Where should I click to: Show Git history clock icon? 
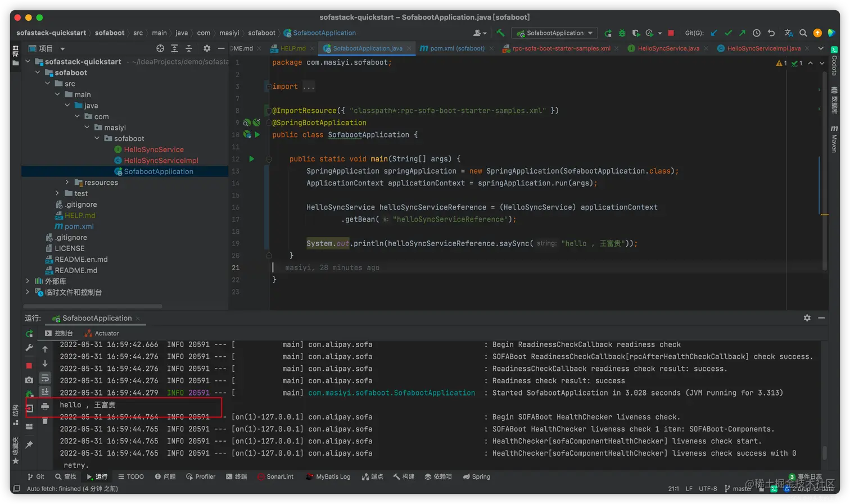757,33
